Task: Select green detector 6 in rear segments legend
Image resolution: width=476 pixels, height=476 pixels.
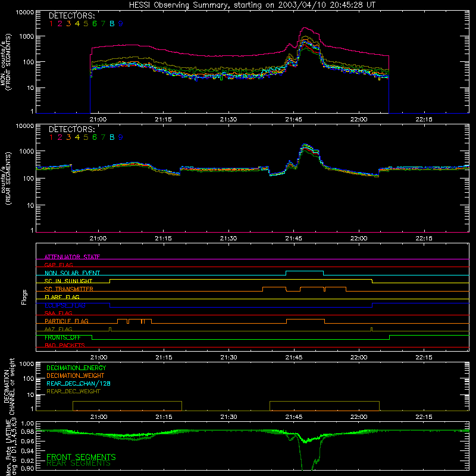Action: (x=95, y=137)
